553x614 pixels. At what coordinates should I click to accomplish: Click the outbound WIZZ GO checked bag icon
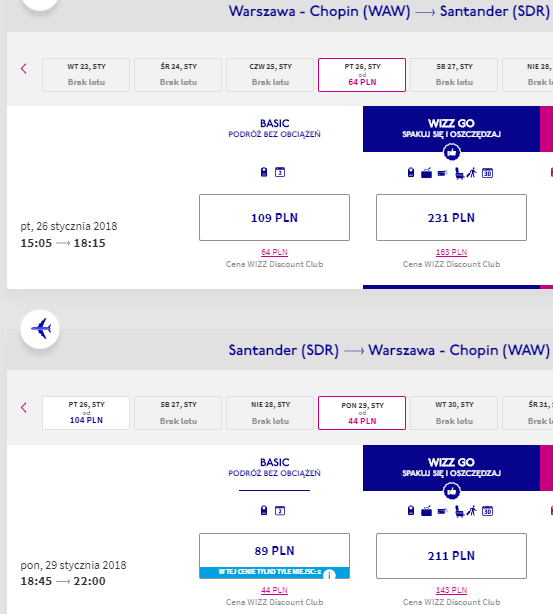426,173
